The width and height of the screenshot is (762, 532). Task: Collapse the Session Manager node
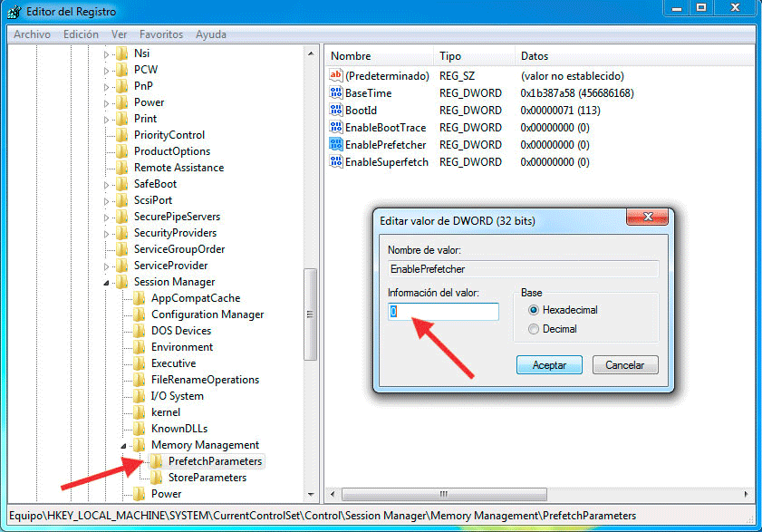tap(106, 283)
